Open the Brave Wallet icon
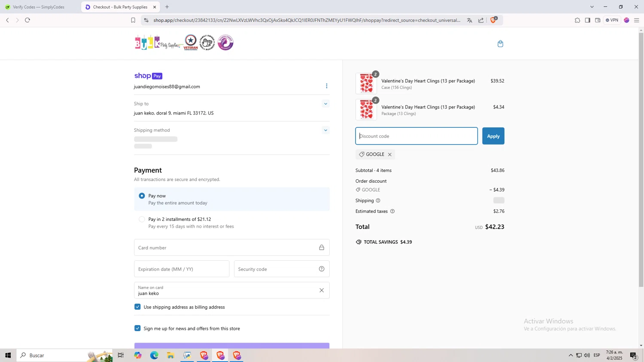The image size is (644, 362). [x=598, y=20]
